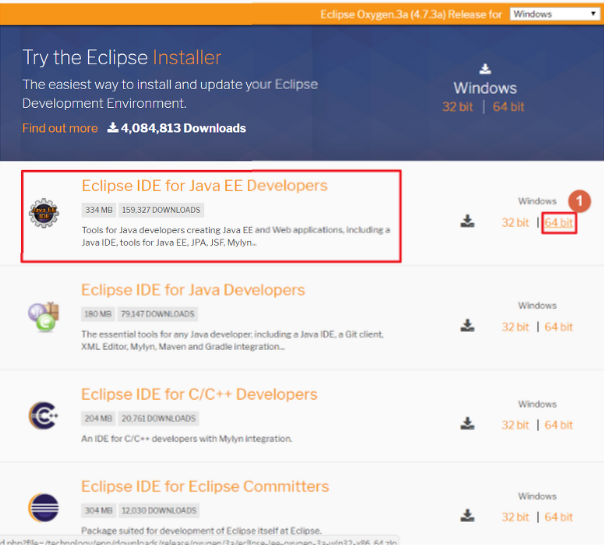604x545 pixels.
Task: Click the Java EE IDE gear icon
Action: pos(44,213)
